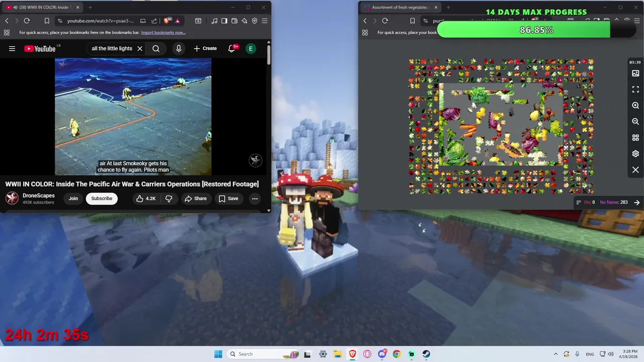Dislike the WWII video

(x=169, y=199)
